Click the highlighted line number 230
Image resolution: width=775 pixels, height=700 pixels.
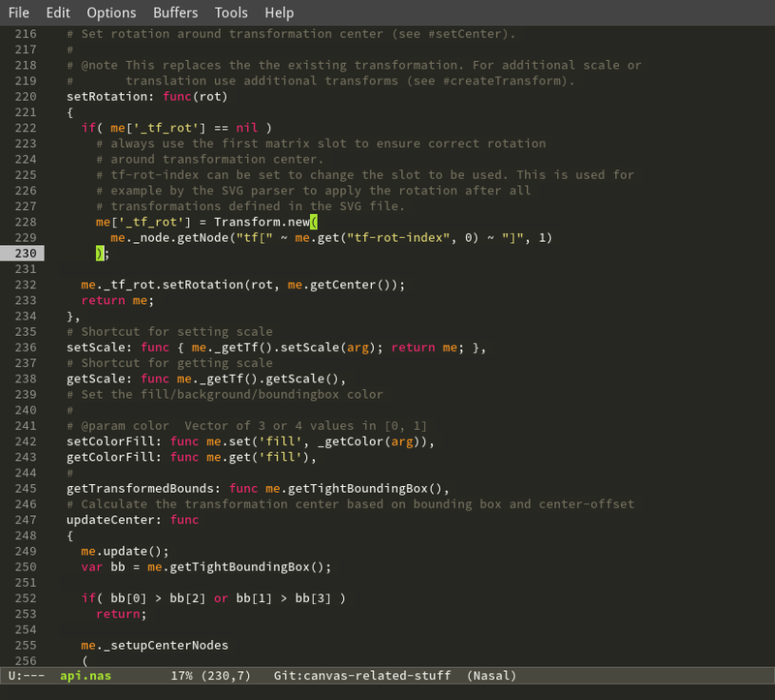click(27, 254)
